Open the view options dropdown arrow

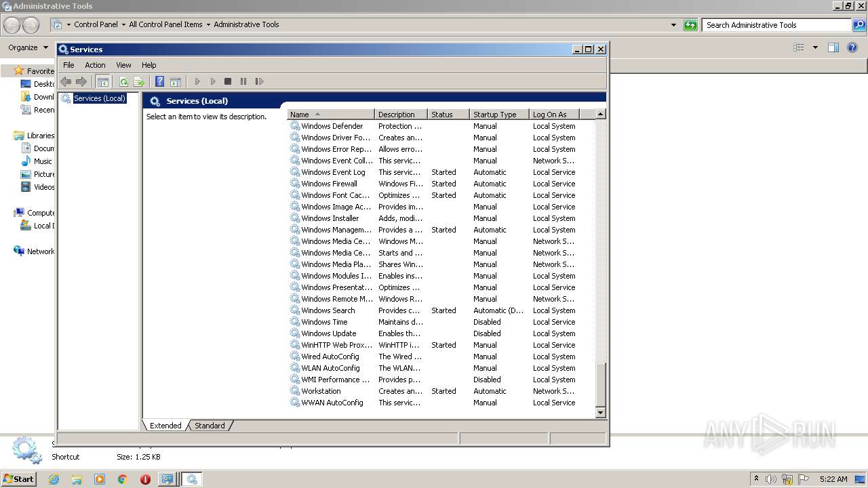815,47
